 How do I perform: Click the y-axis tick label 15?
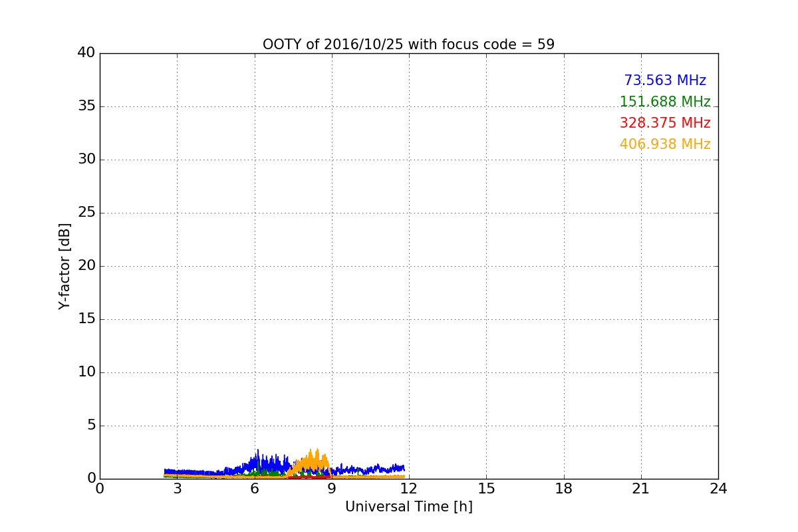(86, 319)
